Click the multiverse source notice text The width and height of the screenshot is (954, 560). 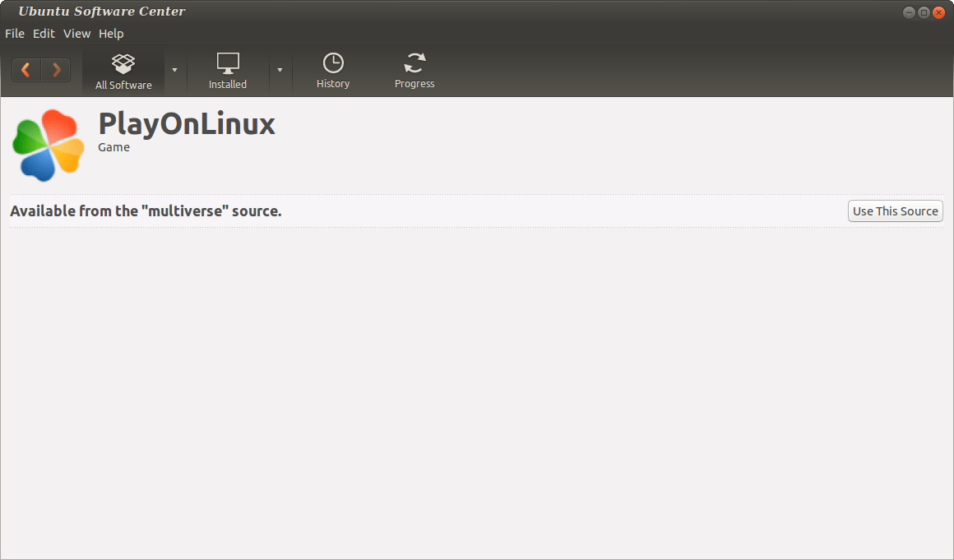pyautogui.click(x=146, y=211)
